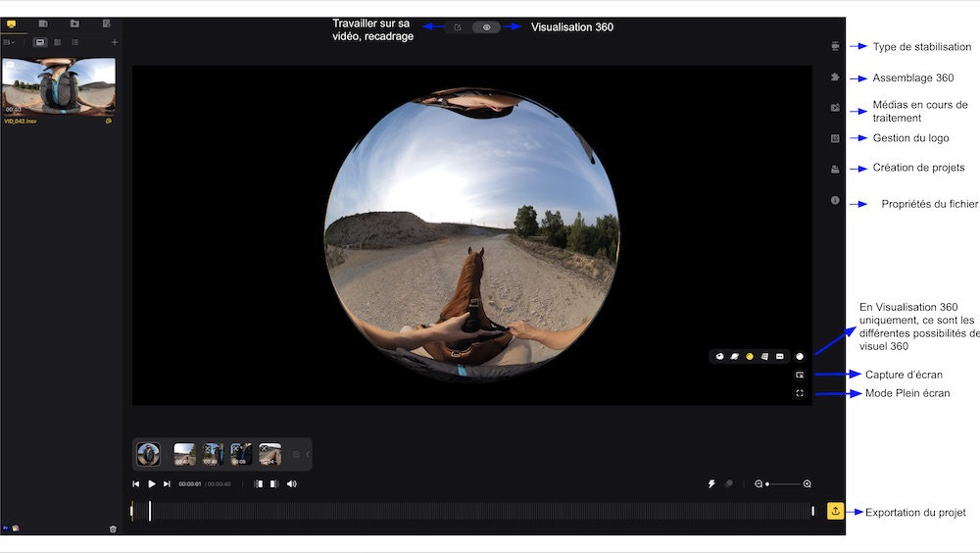
Task: Click clip strip multi-select checkbox icon
Action: pos(296,454)
